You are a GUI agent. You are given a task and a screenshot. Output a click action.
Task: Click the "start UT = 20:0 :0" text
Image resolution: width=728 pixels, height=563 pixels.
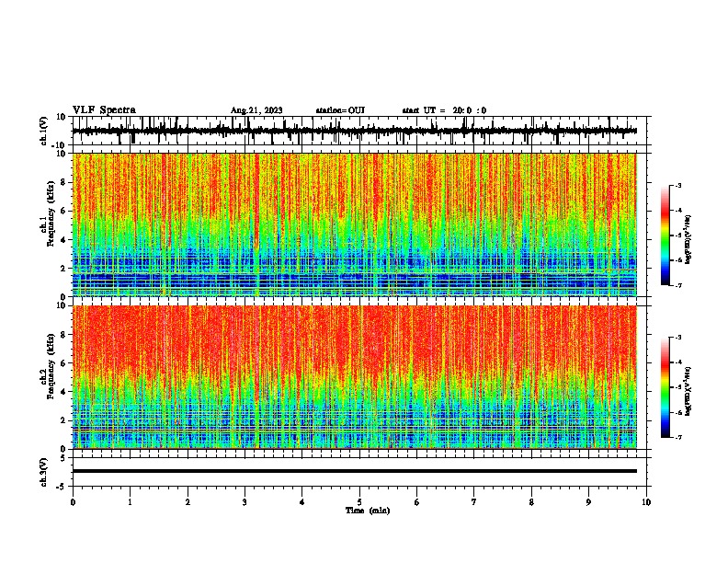(x=444, y=110)
